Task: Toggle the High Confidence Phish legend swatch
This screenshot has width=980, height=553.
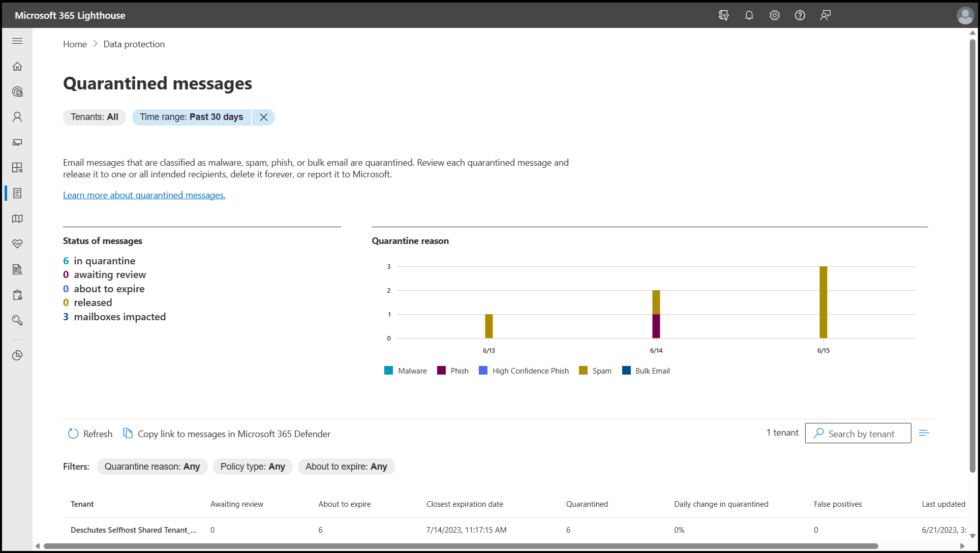Action: 483,371
